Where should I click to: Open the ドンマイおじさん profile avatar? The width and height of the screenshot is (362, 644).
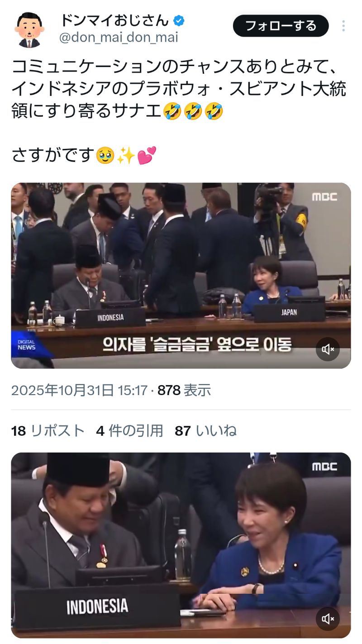click(x=29, y=30)
